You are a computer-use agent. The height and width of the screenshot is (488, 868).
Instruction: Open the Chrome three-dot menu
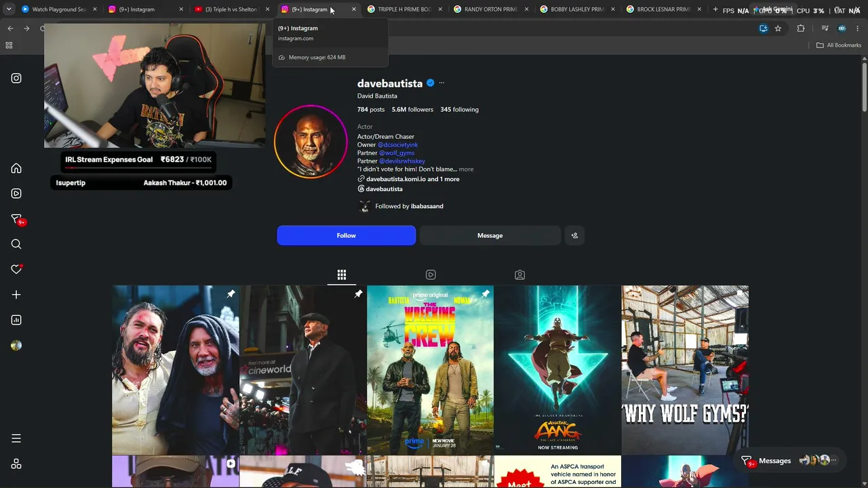pos(858,28)
